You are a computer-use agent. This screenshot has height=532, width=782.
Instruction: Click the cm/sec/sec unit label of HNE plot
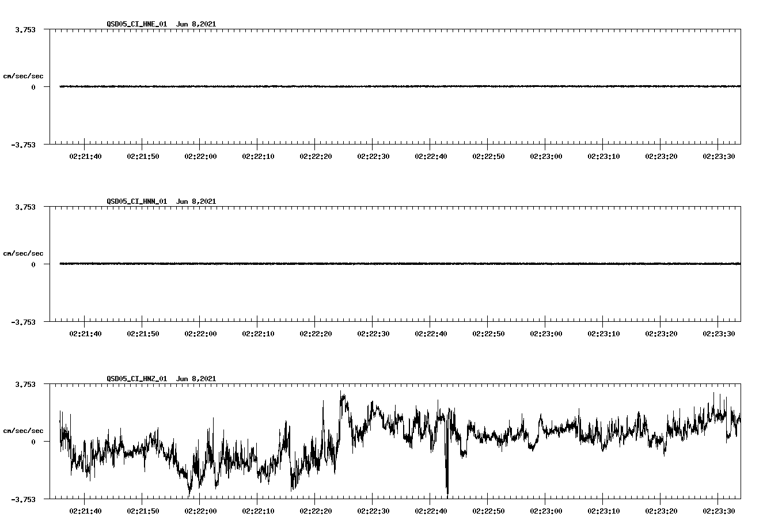[x=24, y=76]
